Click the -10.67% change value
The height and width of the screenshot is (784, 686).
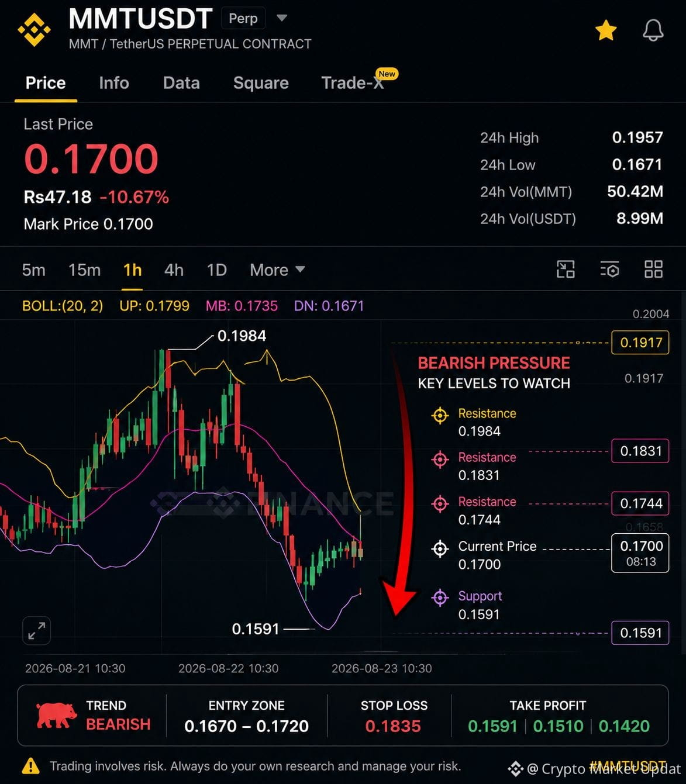coord(134,197)
